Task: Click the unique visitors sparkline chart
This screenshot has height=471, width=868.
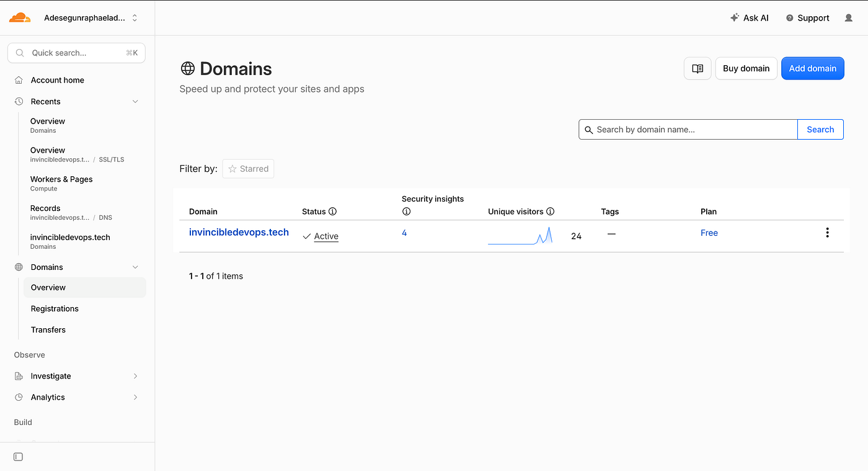Action: (520, 236)
